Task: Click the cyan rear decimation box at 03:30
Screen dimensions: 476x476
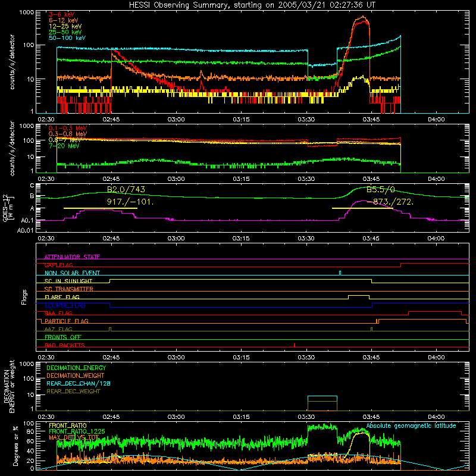Action: click(x=322, y=399)
